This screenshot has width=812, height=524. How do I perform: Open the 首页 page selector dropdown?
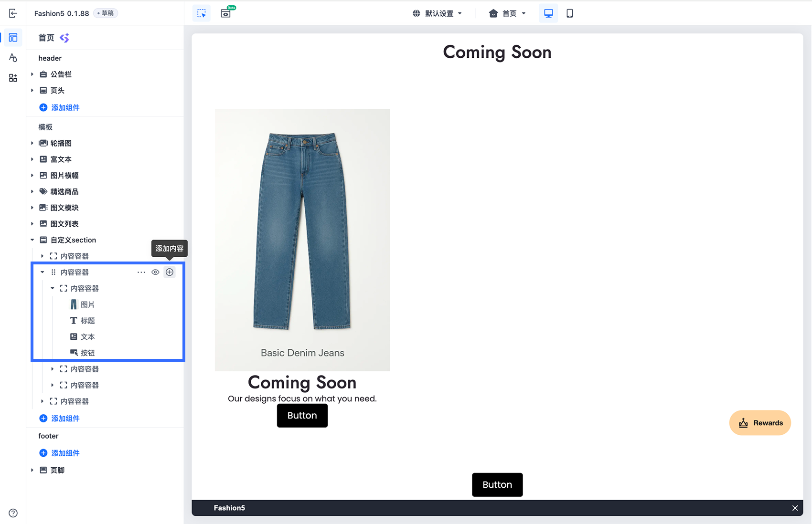(x=507, y=13)
